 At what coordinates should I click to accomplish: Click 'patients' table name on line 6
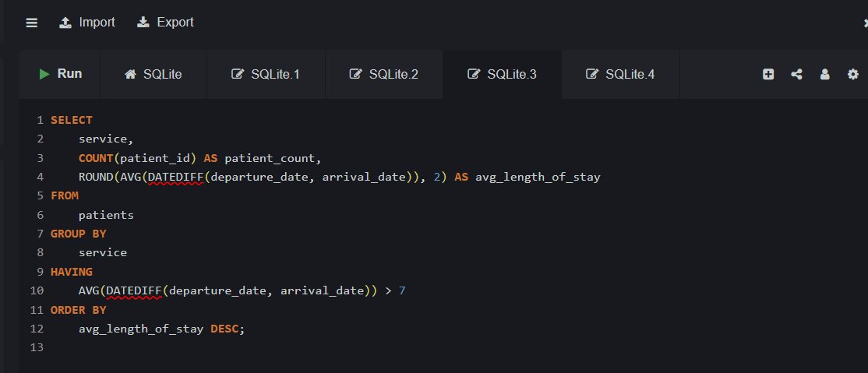(x=106, y=215)
